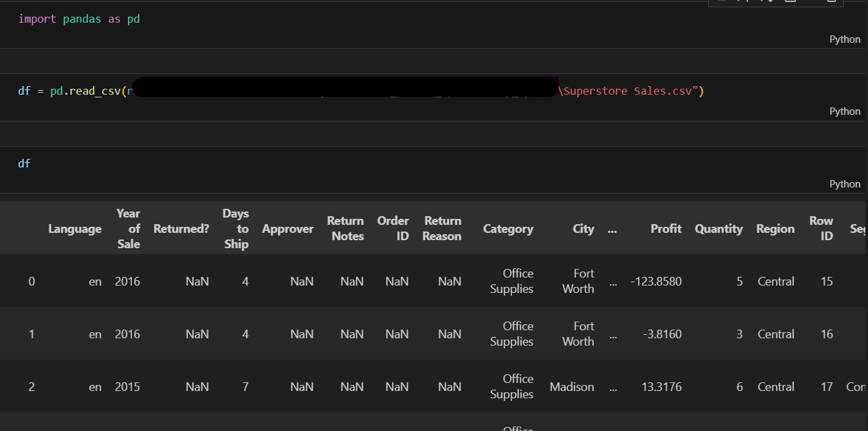868x431 pixels.
Task: Select the Year of Sale column header
Action: pyautogui.click(x=128, y=229)
